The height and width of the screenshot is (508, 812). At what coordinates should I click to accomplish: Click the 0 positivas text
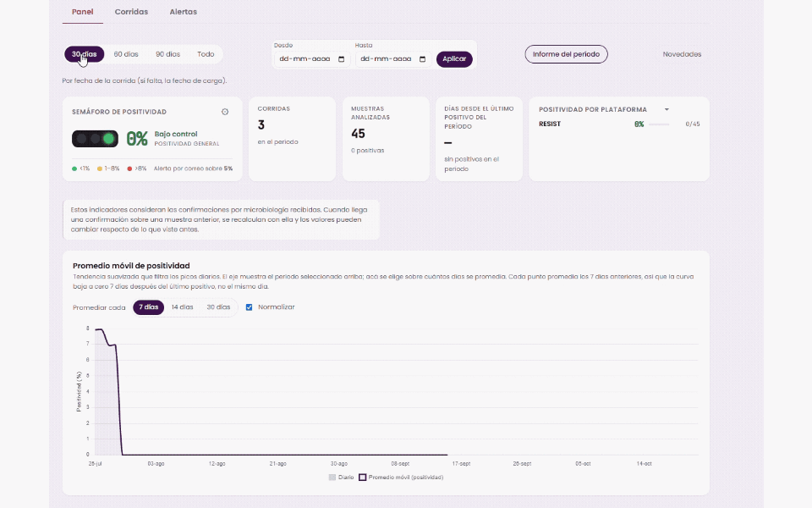(367, 151)
